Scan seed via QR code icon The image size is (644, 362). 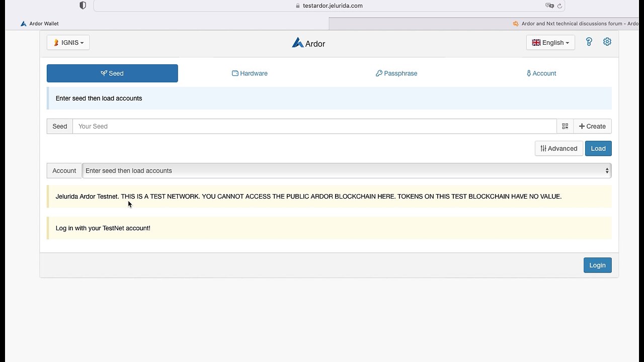click(x=565, y=126)
